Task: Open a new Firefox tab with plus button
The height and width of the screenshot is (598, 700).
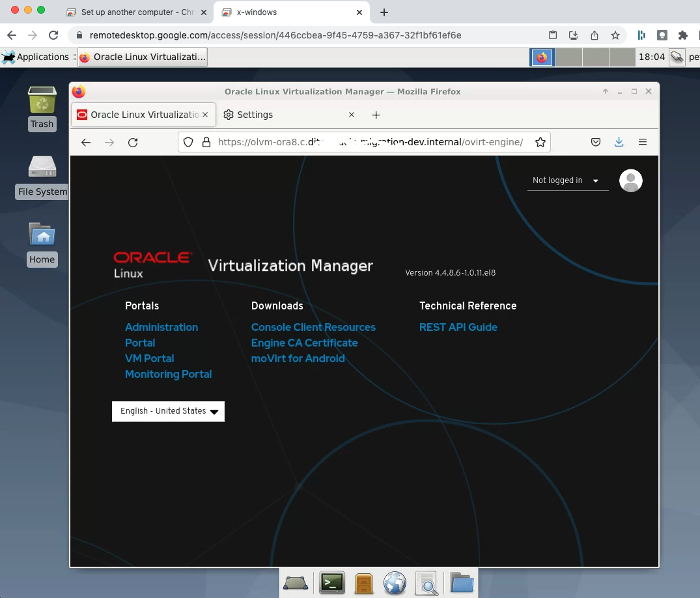Action: click(376, 115)
